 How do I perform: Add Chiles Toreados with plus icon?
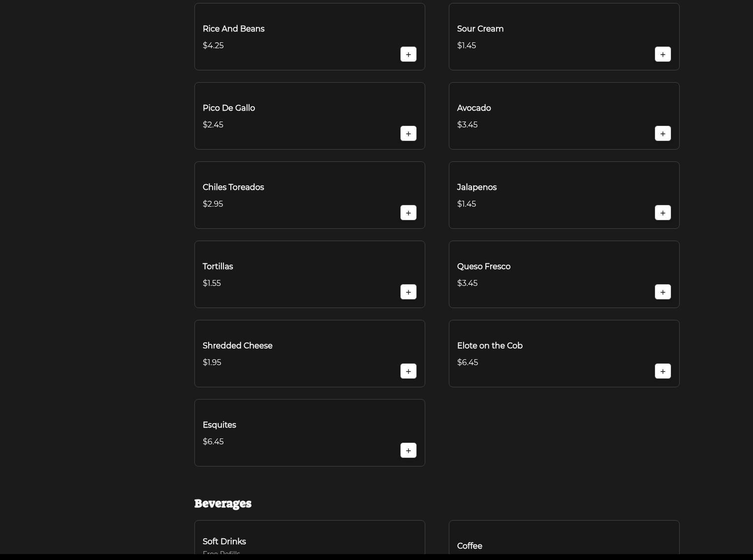coord(408,213)
